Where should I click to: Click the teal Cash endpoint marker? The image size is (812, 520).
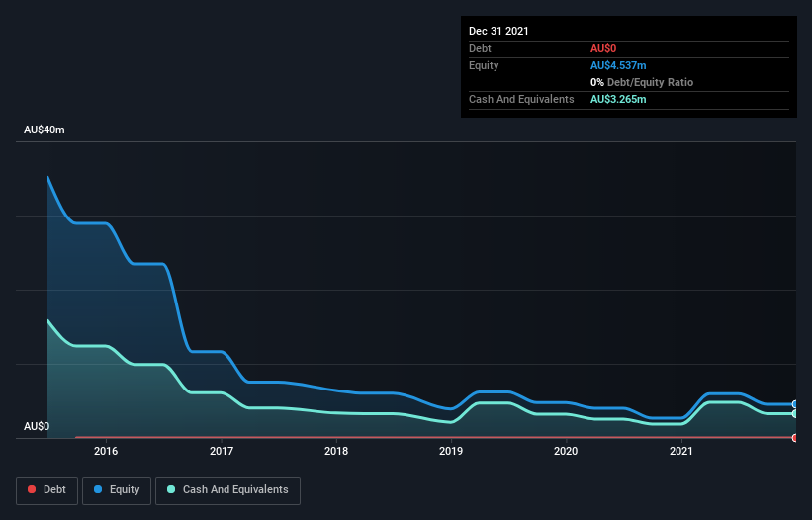(x=795, y=414)
